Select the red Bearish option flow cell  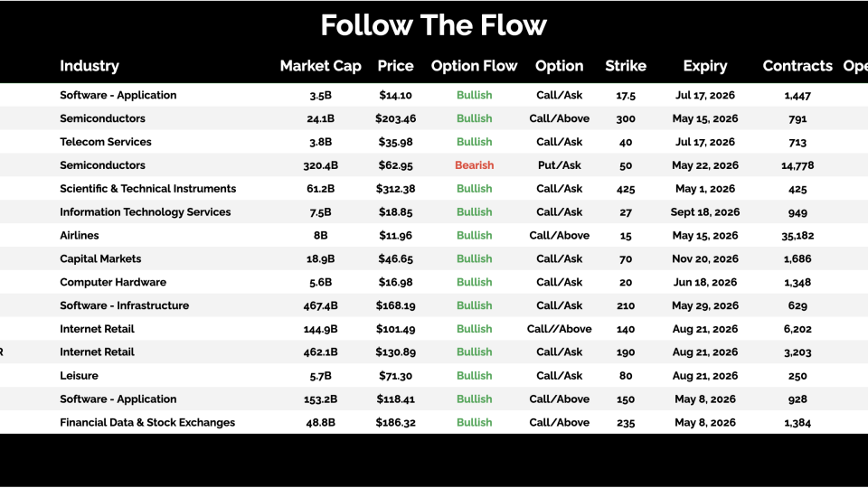coord(474,165)
